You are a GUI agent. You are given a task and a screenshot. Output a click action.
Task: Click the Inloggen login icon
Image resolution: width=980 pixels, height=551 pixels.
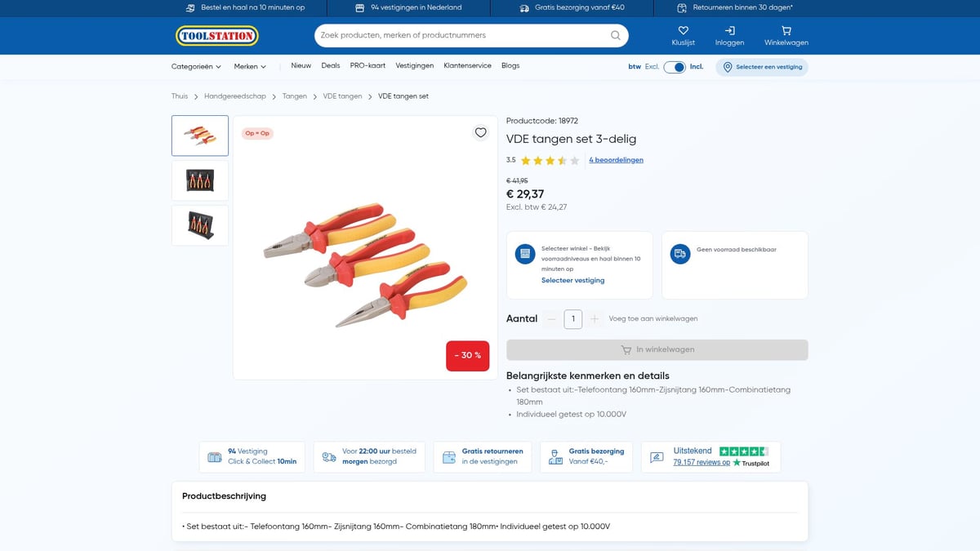[729, 31]
